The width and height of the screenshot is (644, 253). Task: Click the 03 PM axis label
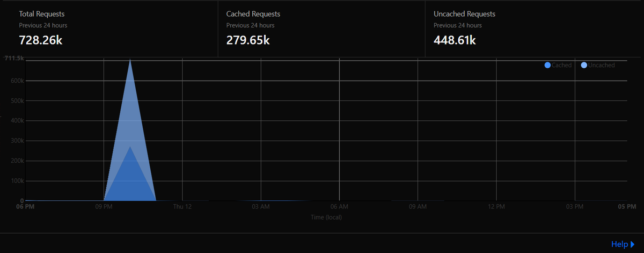click(x=575, y=206)
